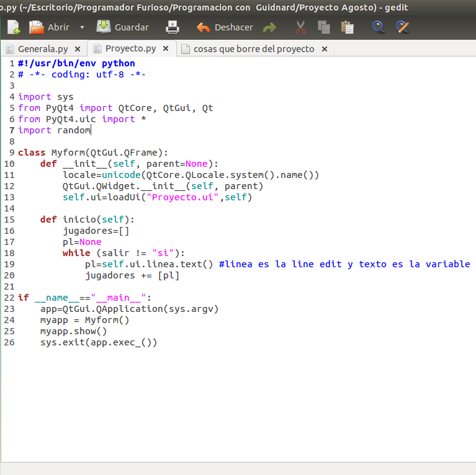Click 'class Myform(QtGui.QFrame):' on line 9
This screenshot has width=476, height=475.
click(x=93, y=153)
